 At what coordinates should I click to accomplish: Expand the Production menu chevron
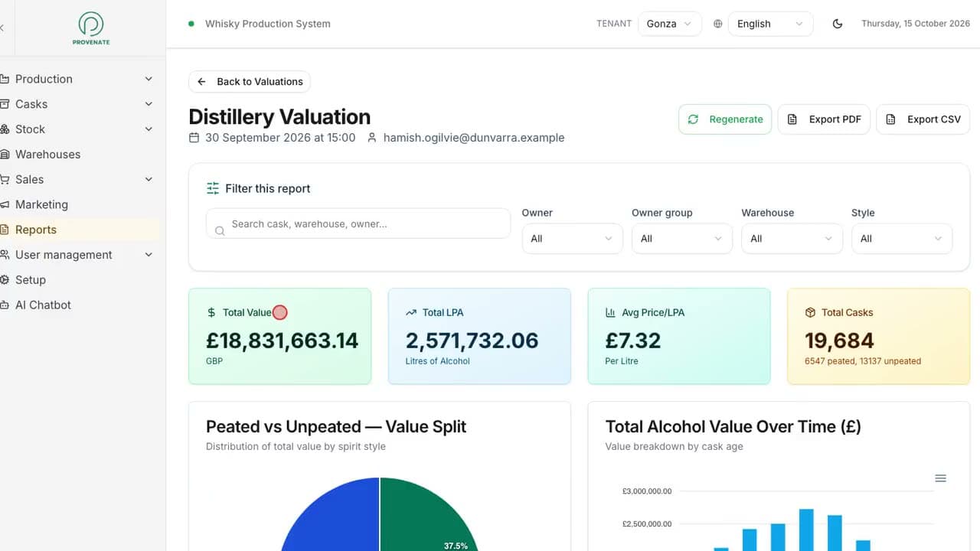(149, 79)
